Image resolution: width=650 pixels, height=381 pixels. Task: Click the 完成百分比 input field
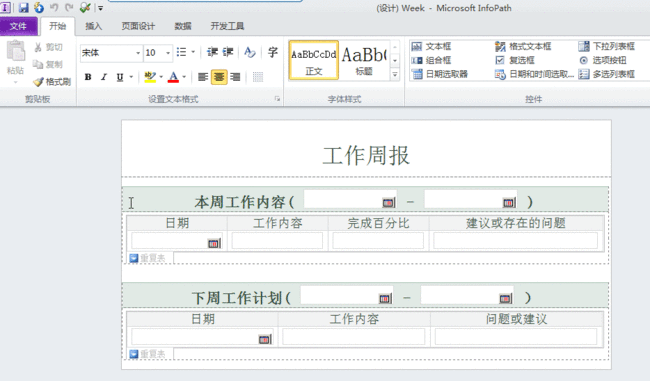(x=378, y=240)
